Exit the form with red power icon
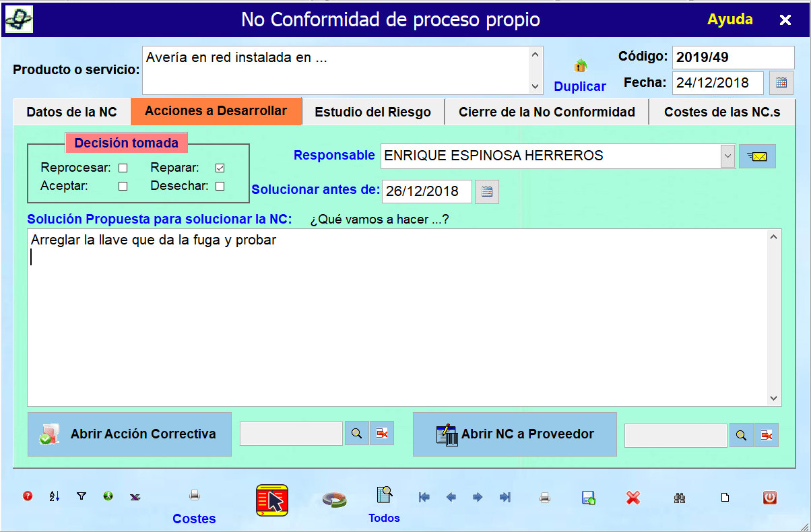811x532 pixels. 770,498
